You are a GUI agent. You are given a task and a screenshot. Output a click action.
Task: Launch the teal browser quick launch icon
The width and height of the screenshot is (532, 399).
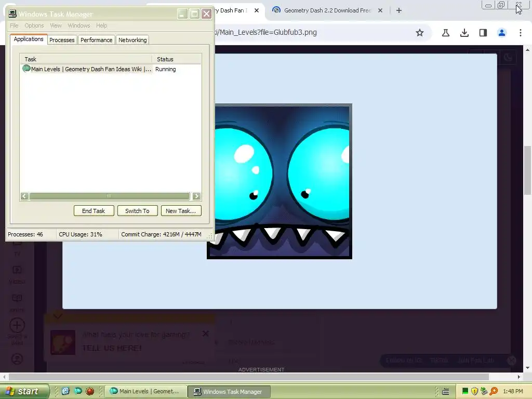[78, 391]
